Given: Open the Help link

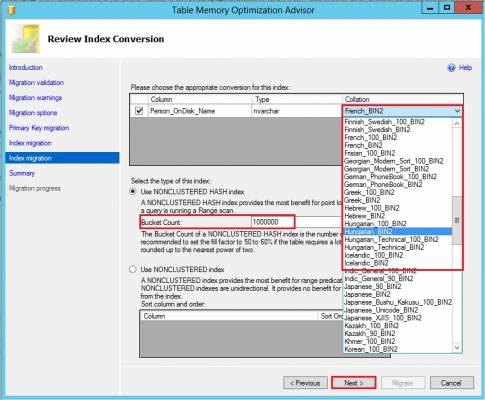Looking at the screenshot, I should pos(465,68).
